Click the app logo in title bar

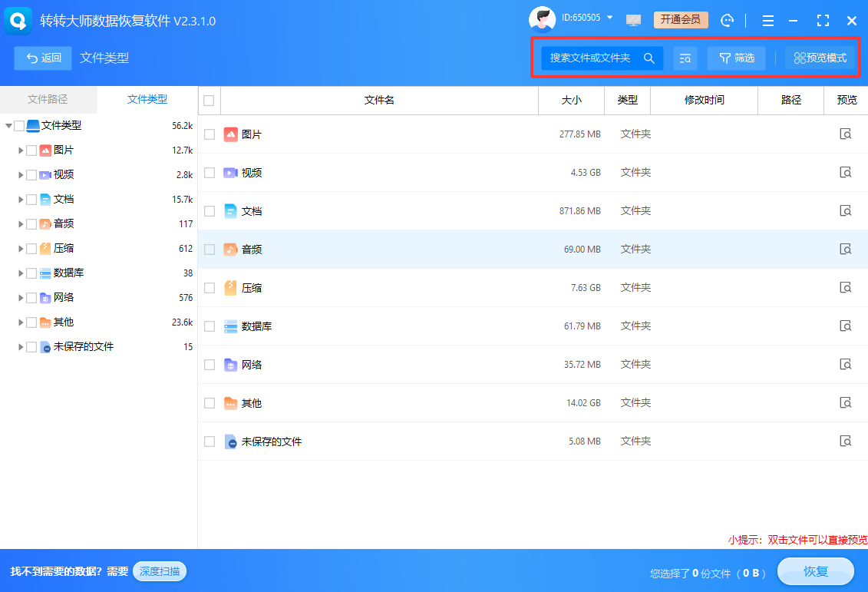click(x=18, y=21)
